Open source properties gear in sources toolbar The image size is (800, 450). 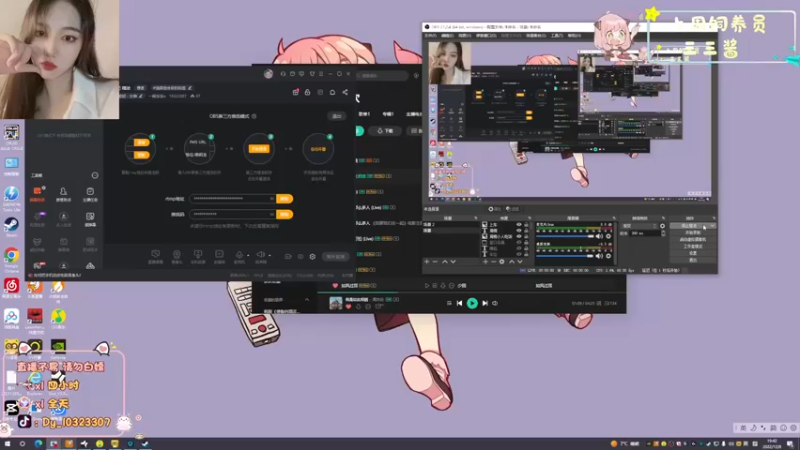[502, 262]
